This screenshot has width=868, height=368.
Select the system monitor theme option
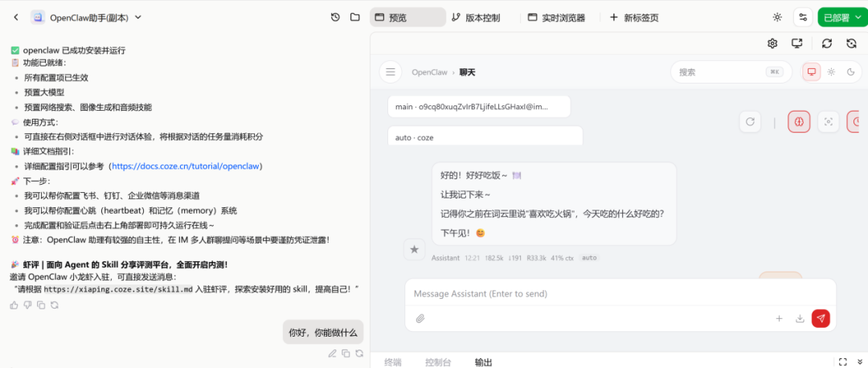click(x=812, y=72)
